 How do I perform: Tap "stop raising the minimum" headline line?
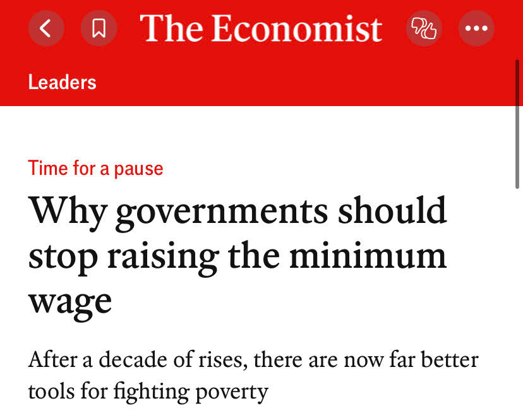237,256
